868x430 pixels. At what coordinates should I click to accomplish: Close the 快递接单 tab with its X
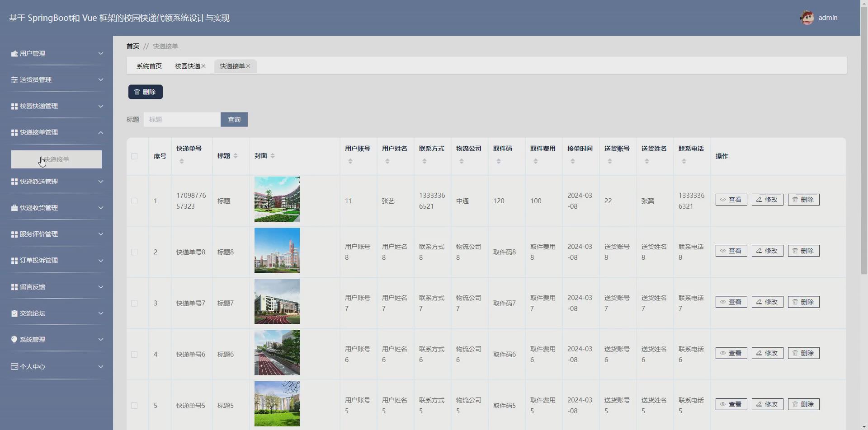pos(248,66)
